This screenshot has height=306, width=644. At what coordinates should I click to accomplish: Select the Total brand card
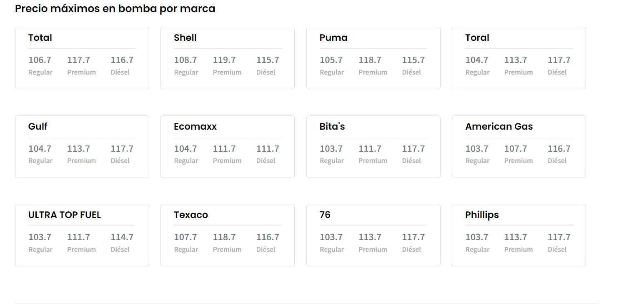coord(82,58)
